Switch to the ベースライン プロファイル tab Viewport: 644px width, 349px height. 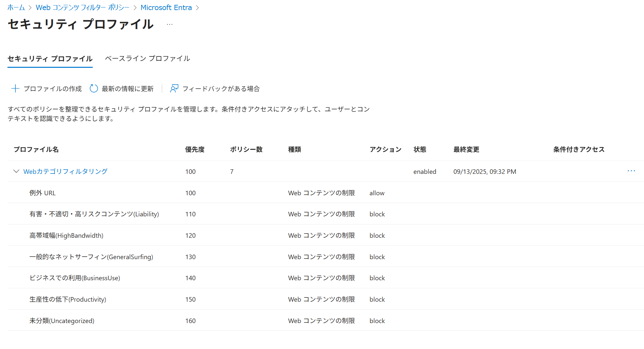pyautogui.click(x=148, y=58)
